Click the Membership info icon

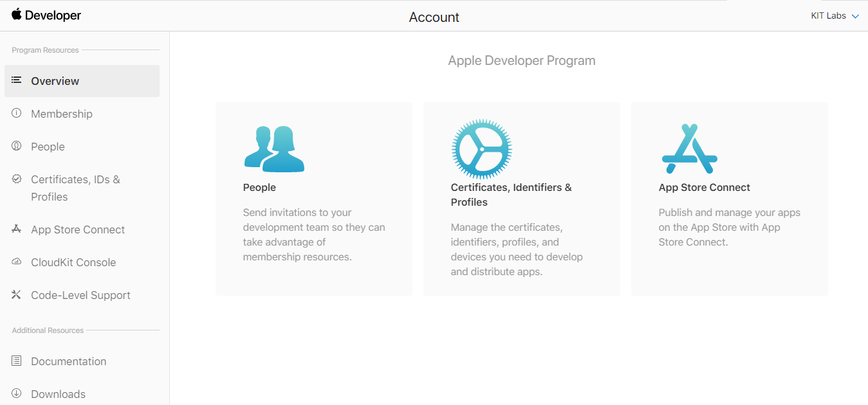[17, 113]
